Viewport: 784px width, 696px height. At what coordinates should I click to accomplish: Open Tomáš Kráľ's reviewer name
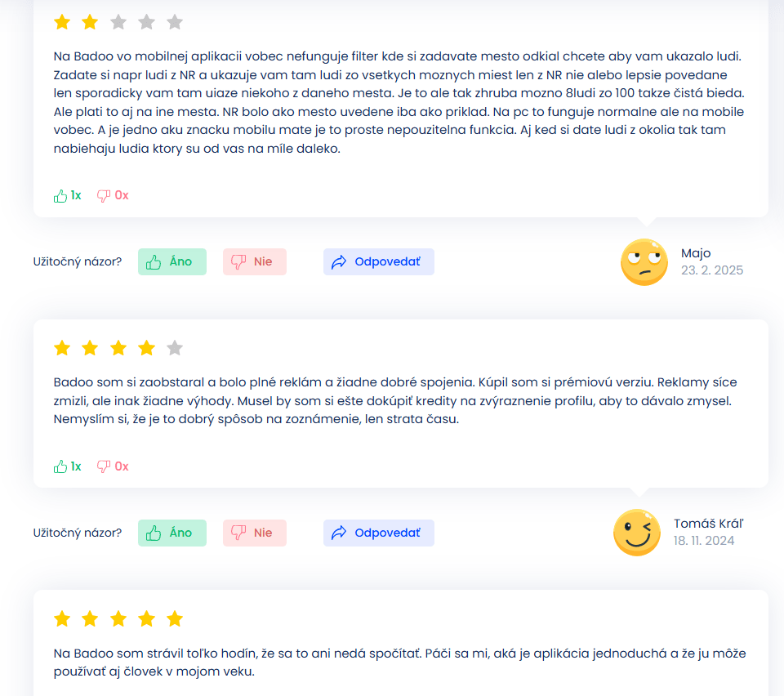tap(709, 524)
